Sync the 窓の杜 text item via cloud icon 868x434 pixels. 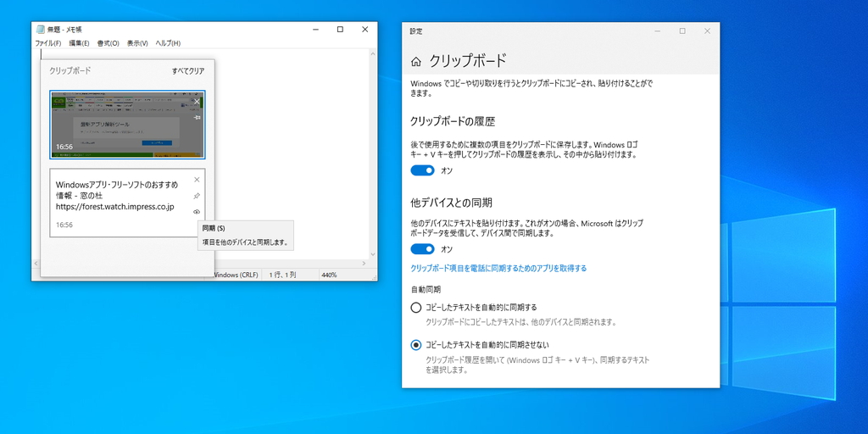pyautogui.click(x=197, y=211)
